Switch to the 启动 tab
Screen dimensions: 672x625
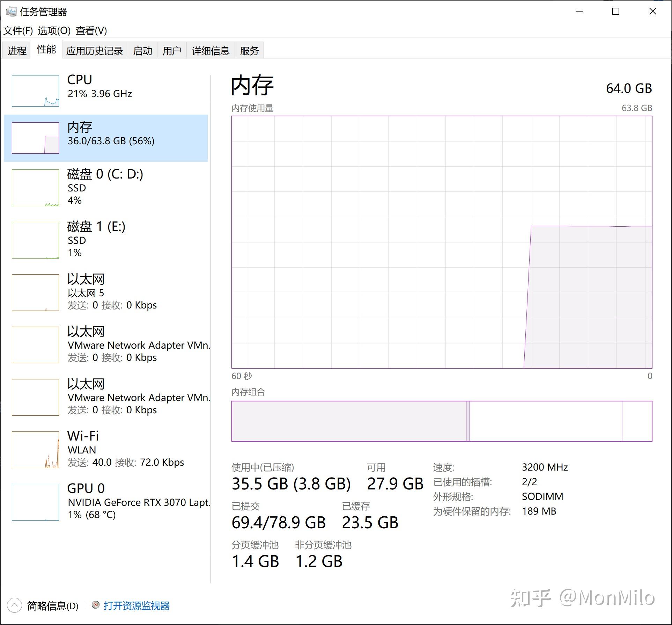coord(142,50)
